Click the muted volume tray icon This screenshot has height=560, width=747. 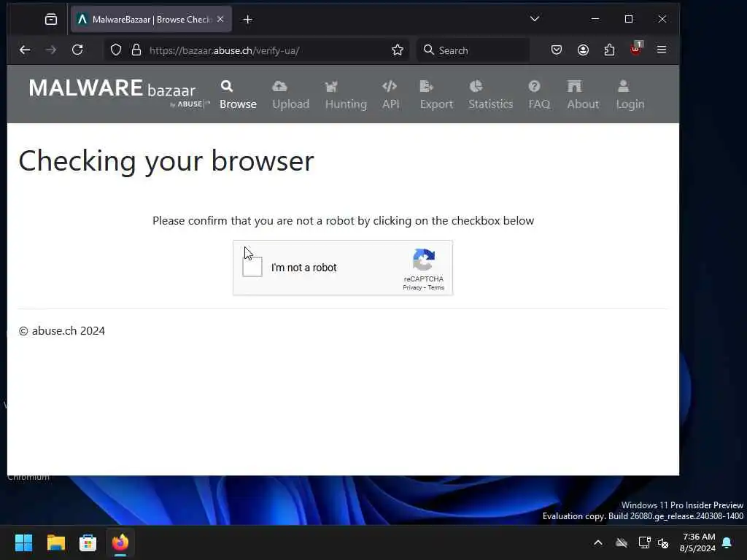[x=663, y=542]
